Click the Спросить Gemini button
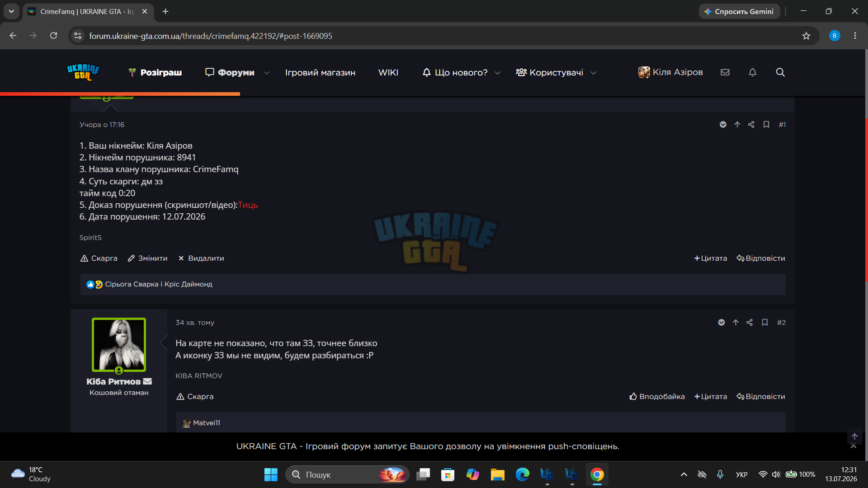This screenshot has height=488, width=868. [739, 11]
